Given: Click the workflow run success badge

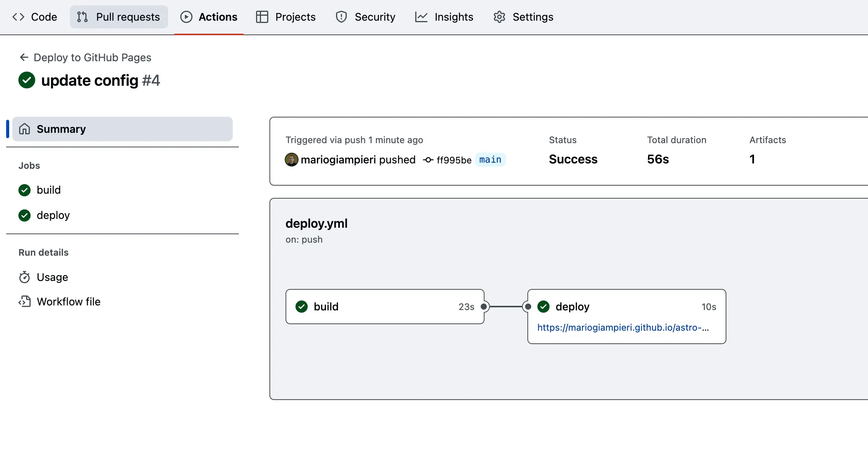Looking at the screenshot, I should coord(26,80).
